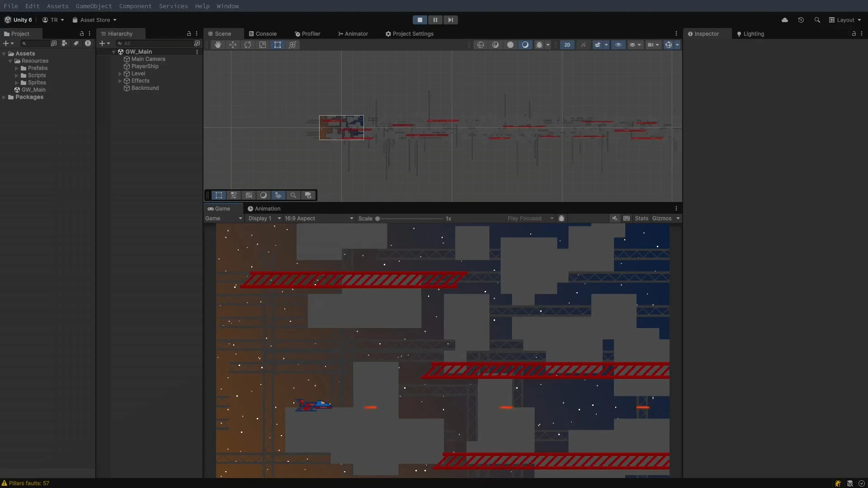This screenshot has width=868, height=488.
Task: Select the Hand pan tool
Action: (218, 45)
